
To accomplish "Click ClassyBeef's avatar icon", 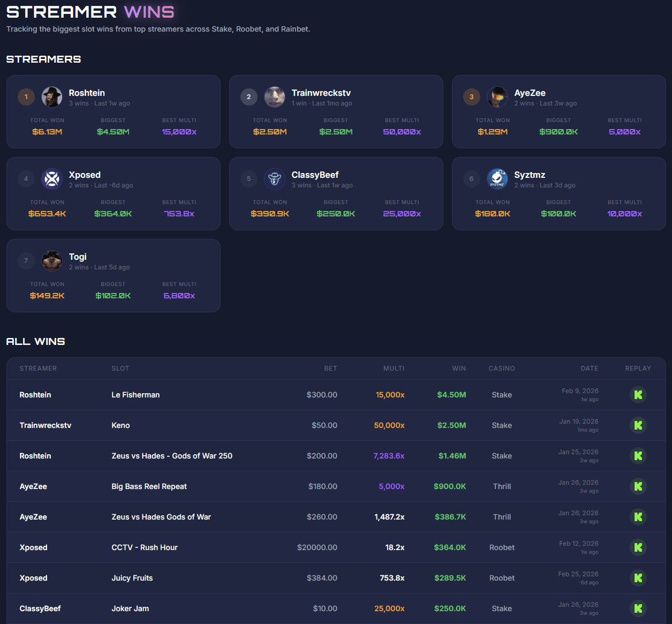I will point(275,179).
